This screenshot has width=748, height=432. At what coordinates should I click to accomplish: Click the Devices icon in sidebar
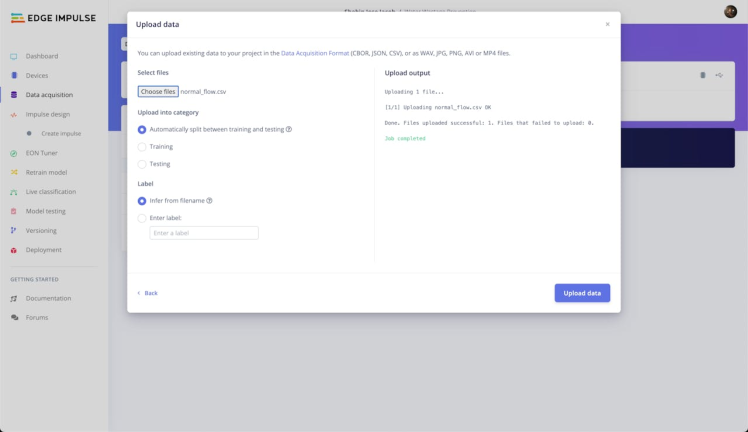(x=14, y=75)
